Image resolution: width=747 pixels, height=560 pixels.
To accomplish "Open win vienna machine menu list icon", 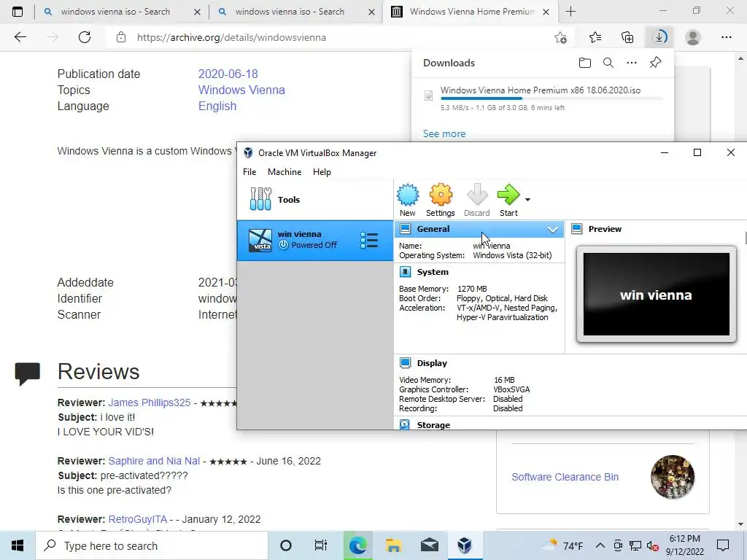I will 369,241.
